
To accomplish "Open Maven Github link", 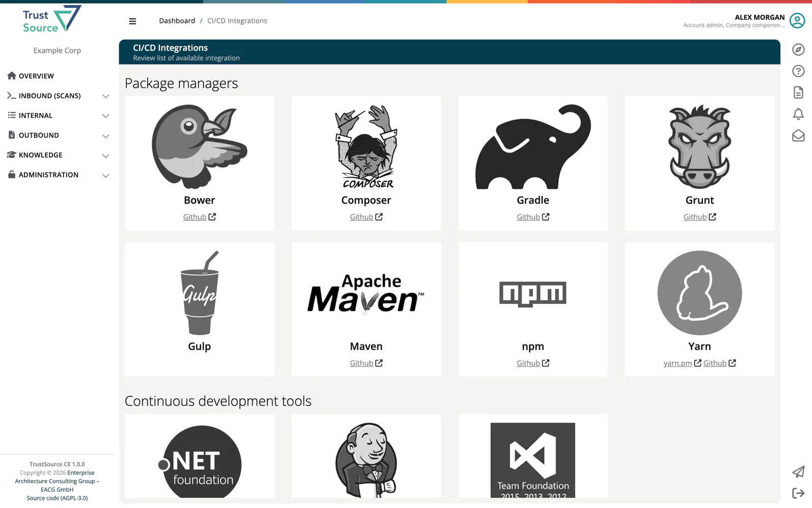I will pyautogui.click(x=366, y=363).
